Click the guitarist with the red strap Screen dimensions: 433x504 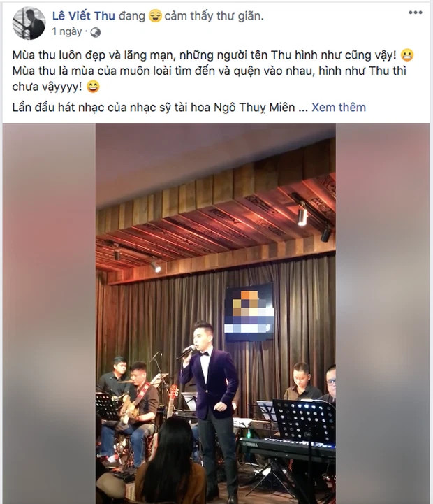(138, 407)
